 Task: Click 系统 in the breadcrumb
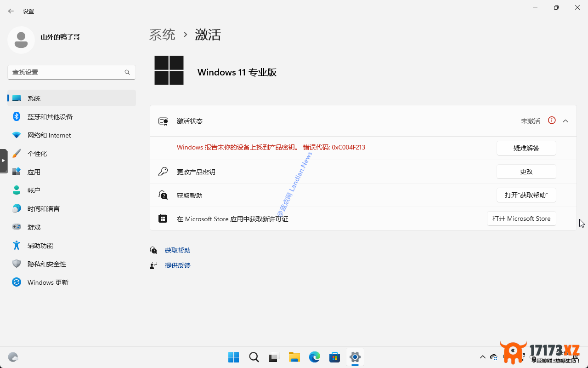(x=162, y=34)
